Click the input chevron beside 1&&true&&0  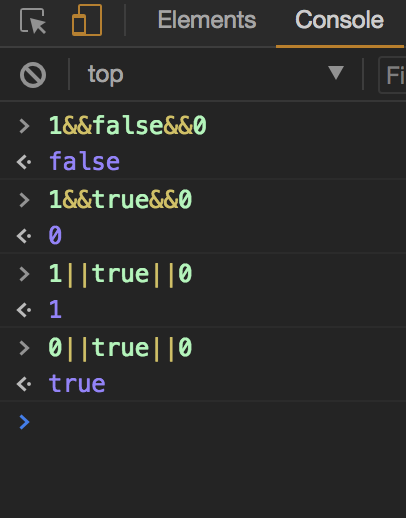(24, 200)
